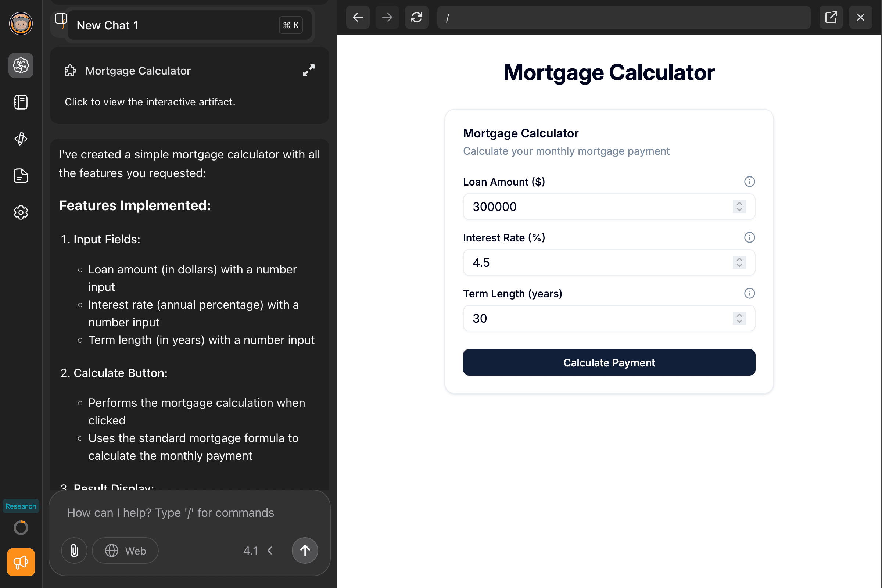Open the user avatar profile icon

(21, 23)
